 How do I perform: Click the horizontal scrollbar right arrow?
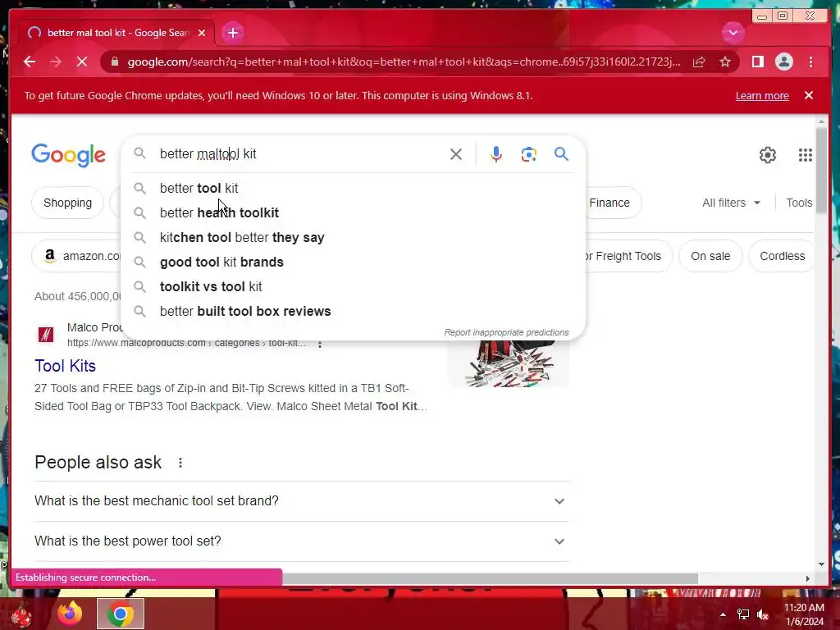tap(808, 578)
